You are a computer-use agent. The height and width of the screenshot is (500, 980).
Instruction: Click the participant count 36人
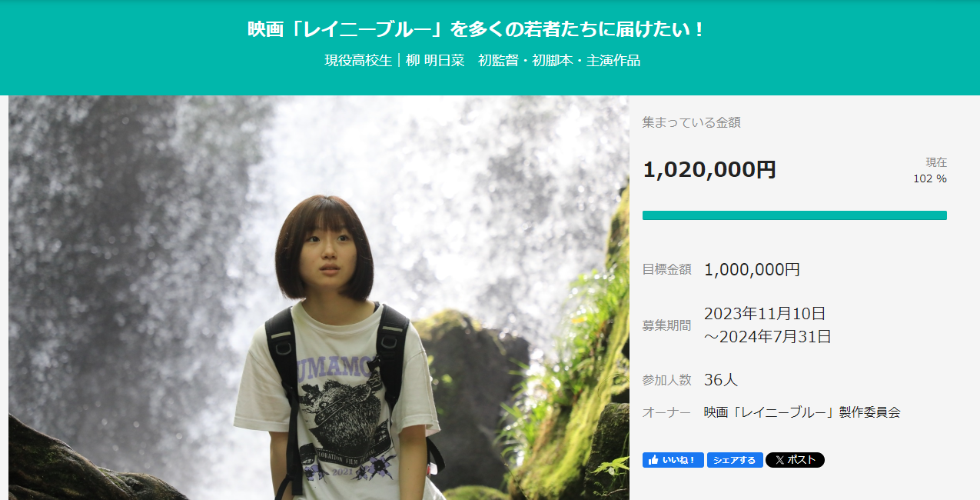pos(721,380)
